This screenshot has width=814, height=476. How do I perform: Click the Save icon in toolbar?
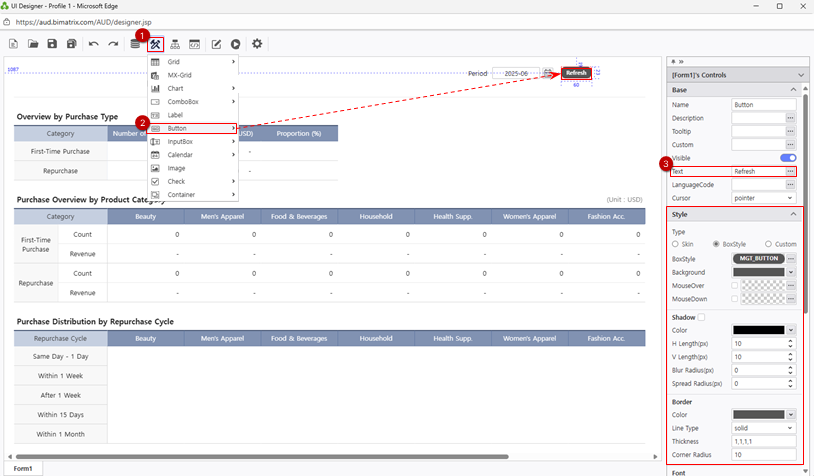[52, 44]
